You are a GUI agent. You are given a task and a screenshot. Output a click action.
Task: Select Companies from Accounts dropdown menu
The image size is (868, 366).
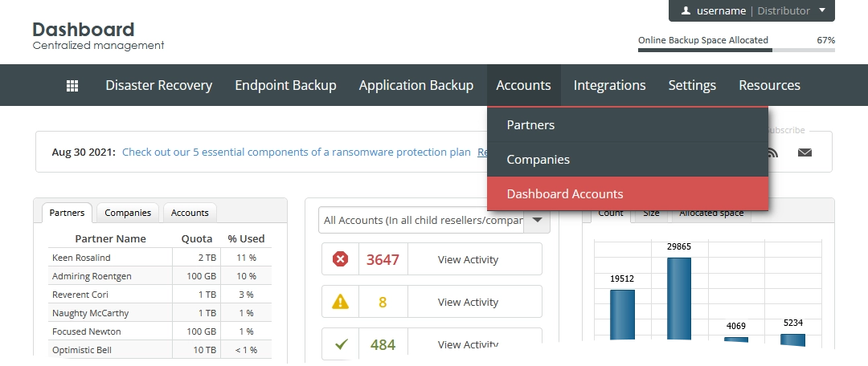[x=628, y=159]
